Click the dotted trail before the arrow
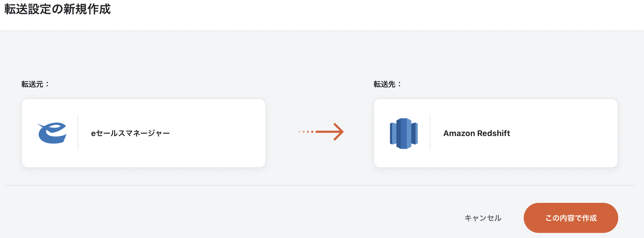The width and height of the screenshot is (644, 238). coord(306,132)
